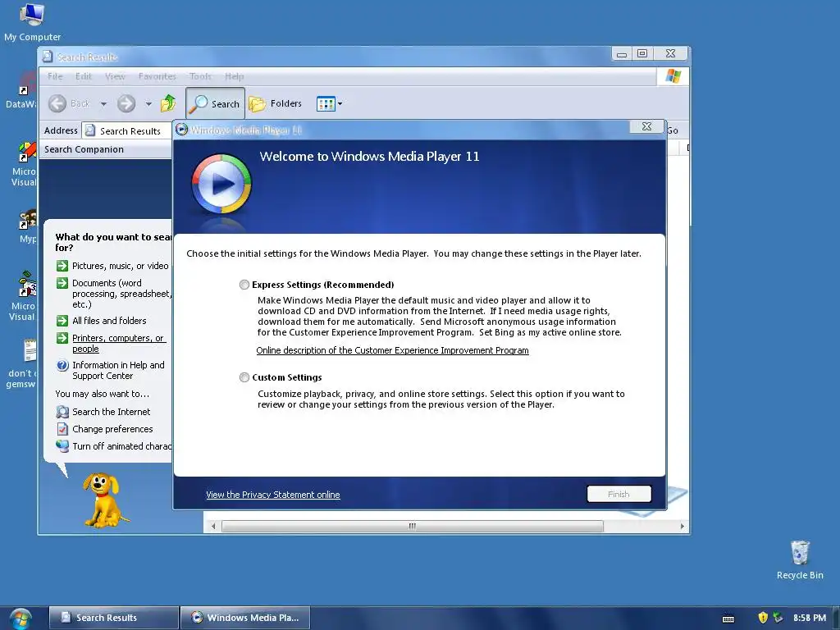Open the Windows Start button
Image resolution: width=840 pixels, height=630 pixels.
[21, 619]
